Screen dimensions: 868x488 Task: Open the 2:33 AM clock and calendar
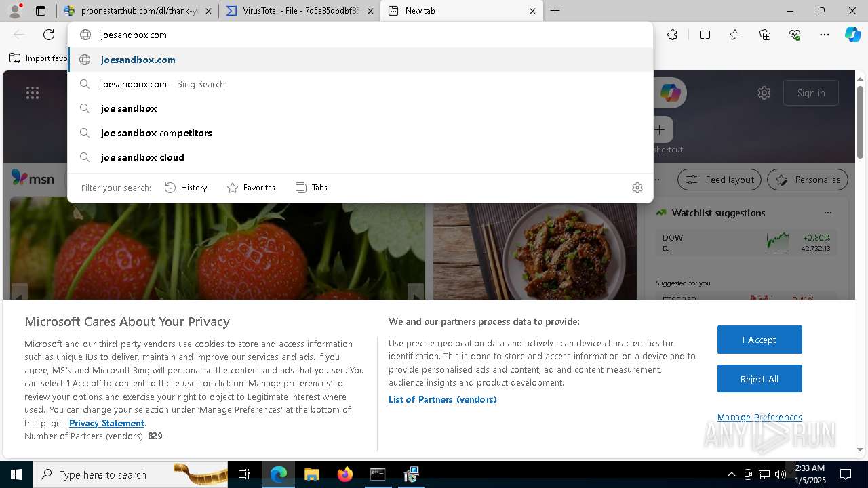pos(810,474)
